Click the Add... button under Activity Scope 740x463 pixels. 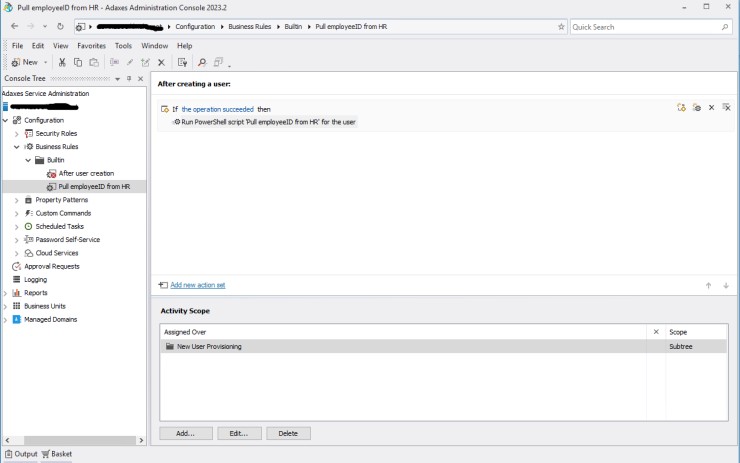185,433
